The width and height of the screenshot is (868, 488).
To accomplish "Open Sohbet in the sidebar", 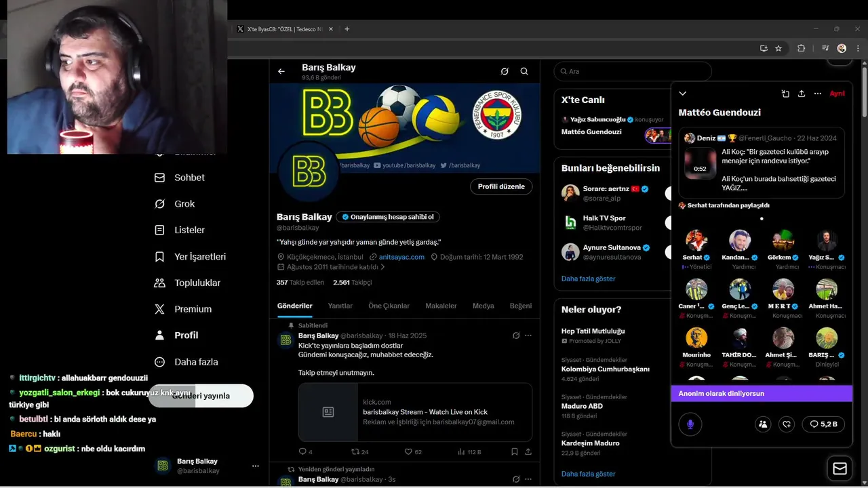I will [180, 178].
